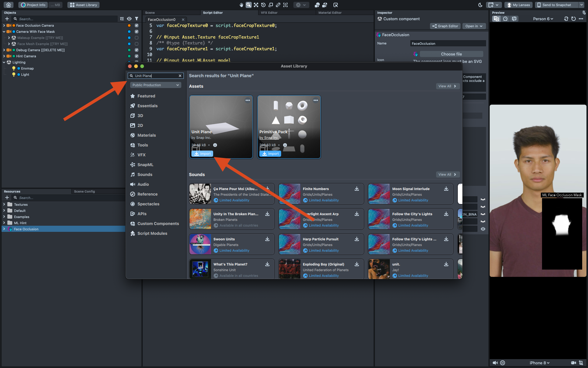
Task: Toggle the Debug Camera checkbox
Action: [137, 50]
